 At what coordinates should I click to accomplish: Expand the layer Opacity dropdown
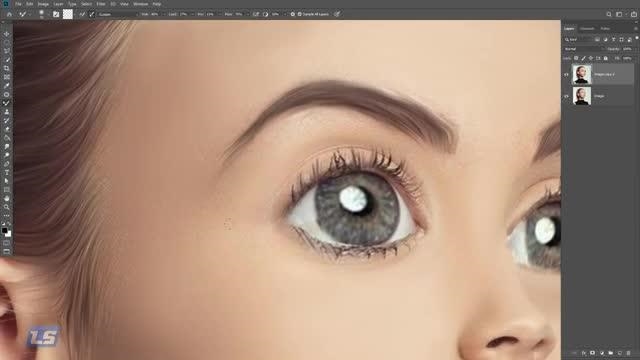pyautogui.click(x=627, y=49)
